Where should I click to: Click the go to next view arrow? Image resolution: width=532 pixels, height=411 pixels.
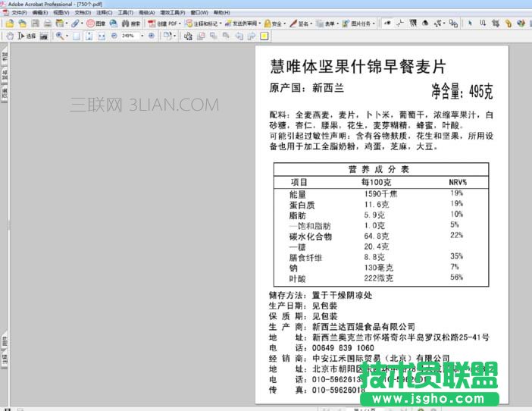tap(252, 36)
